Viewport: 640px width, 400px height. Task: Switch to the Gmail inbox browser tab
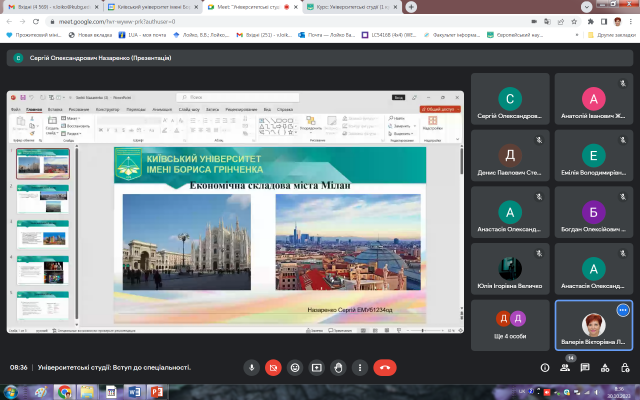click(40, 6)
